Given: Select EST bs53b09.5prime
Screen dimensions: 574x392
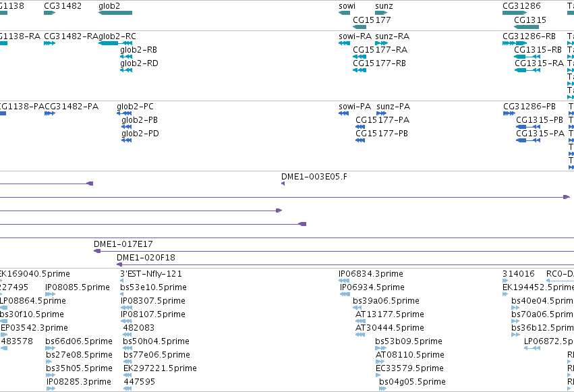Looking at the screenshot, I should (380, 348).
